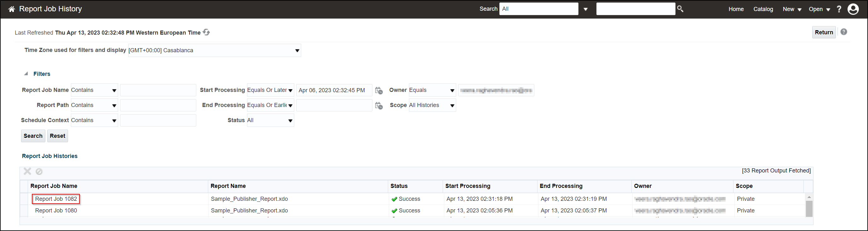Click the gray help icon beside Return
Viewport: 868px width, 231px height.
pos(844,32)
